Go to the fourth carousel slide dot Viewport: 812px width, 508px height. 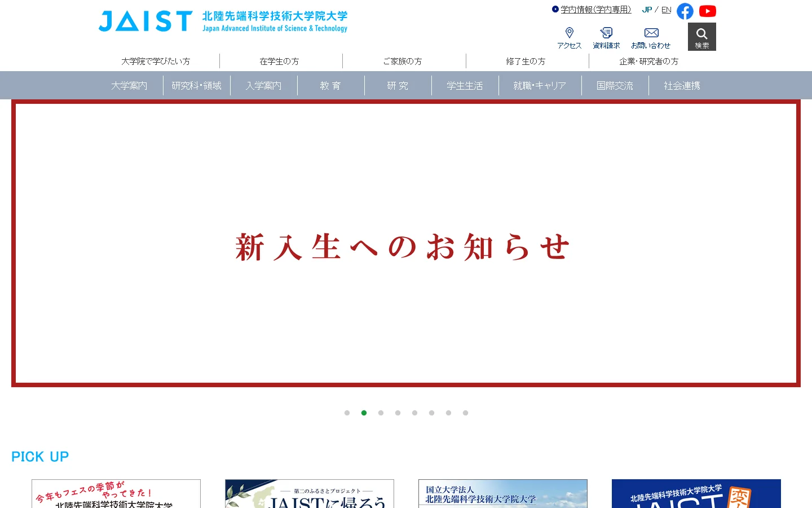[x=398, y=413]
